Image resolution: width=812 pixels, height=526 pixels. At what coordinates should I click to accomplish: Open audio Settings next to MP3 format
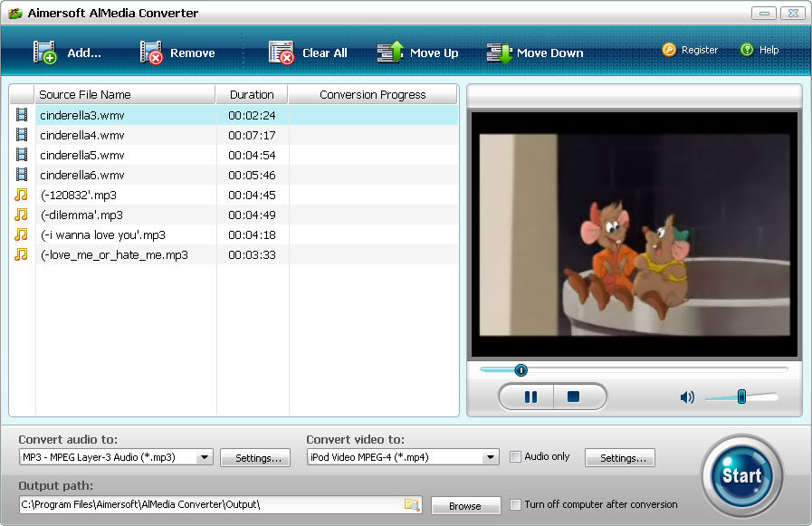click(255, 458)
